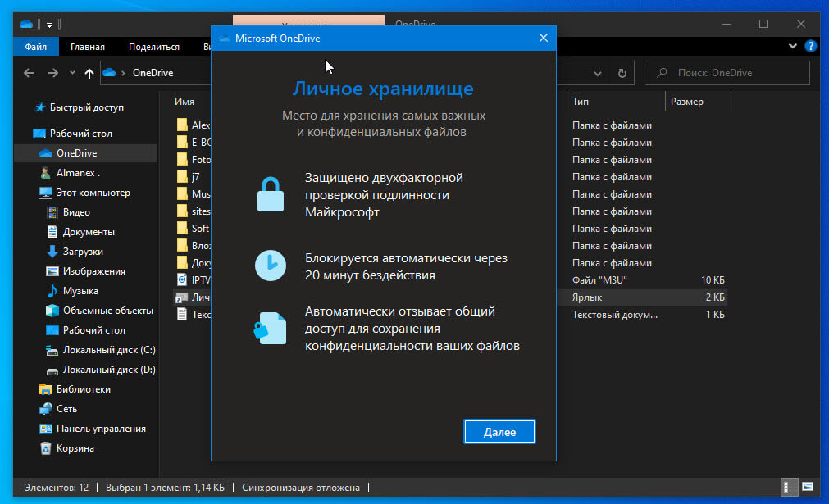Click the Файл "M3U" type cell
This screenshot has width=829, height=504.
click(599, 280)
